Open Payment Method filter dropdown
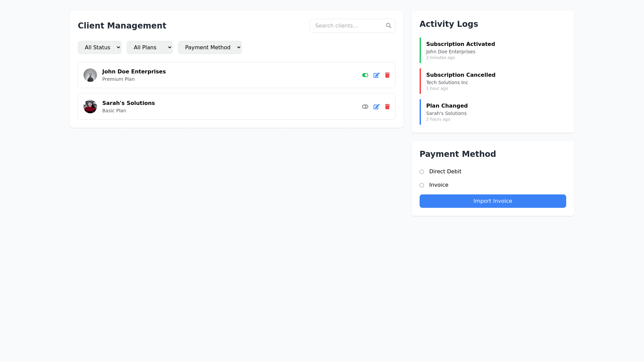The width and height of the screenshot is (644, 362). (210, 47)
